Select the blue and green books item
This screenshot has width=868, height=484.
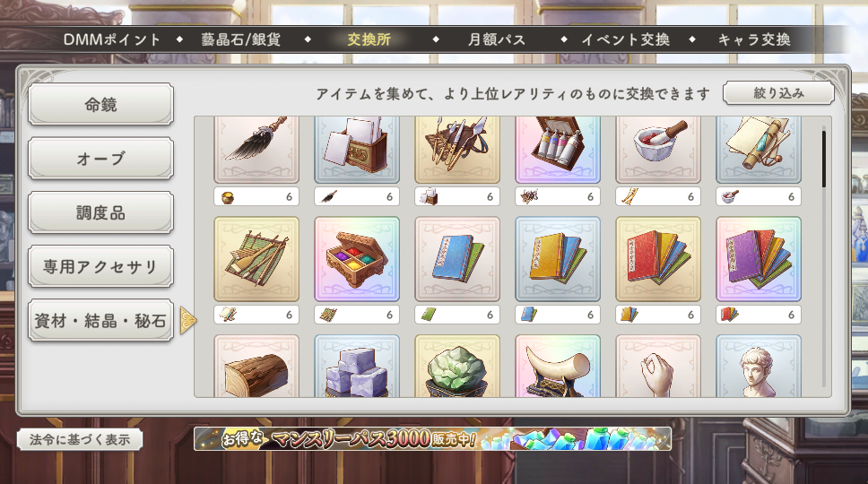point(457,259)
